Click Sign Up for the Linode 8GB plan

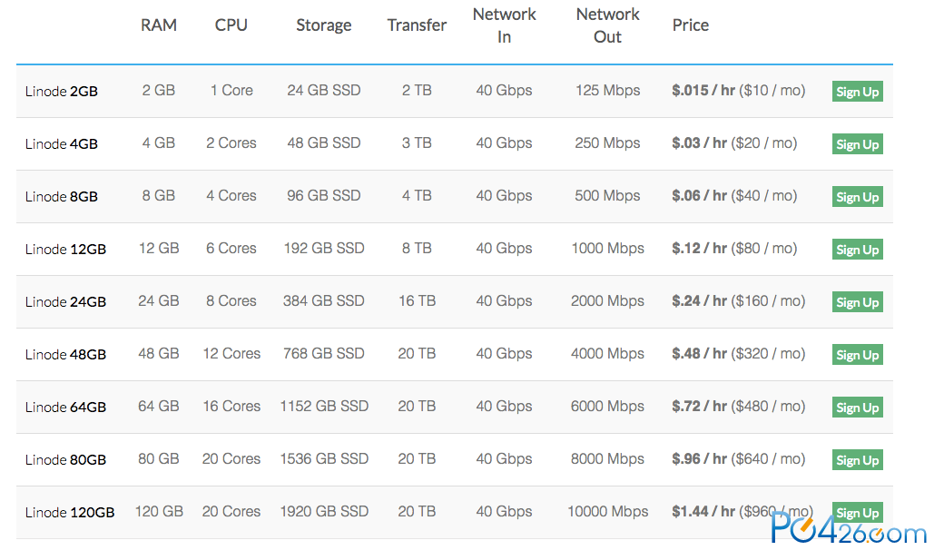[x=857, y=197]
